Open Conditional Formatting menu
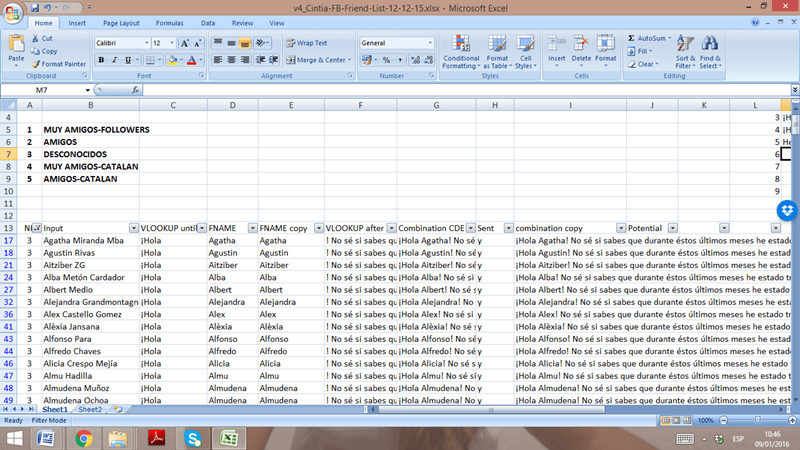Viewport: 800px width, 450px height. pyautogui.click(x=461, y=54)
